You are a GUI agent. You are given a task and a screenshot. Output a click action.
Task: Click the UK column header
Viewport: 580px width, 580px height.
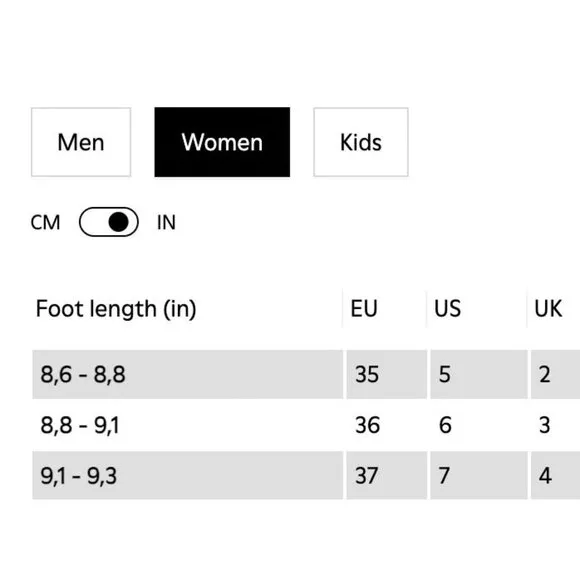point(548,308)
